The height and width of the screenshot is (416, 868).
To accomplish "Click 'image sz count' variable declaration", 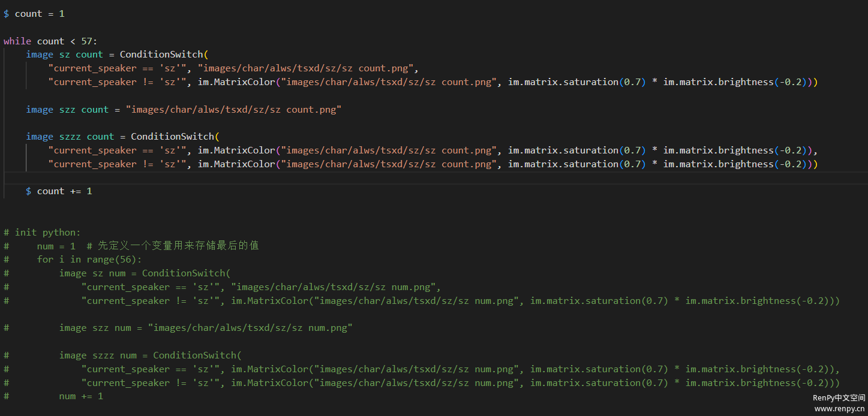I will pos(64,55).
